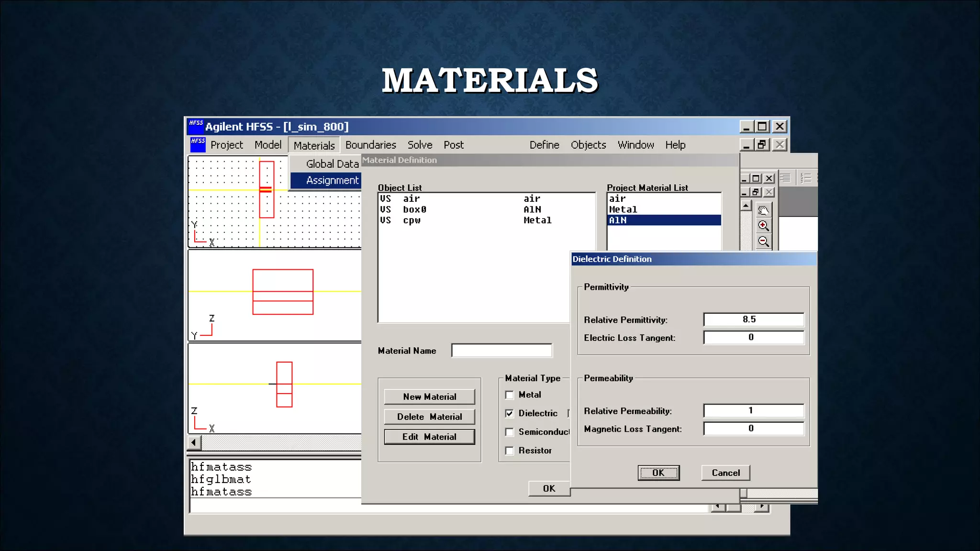Minimize the Agilent HFSS main window

(x=746, y=126)
